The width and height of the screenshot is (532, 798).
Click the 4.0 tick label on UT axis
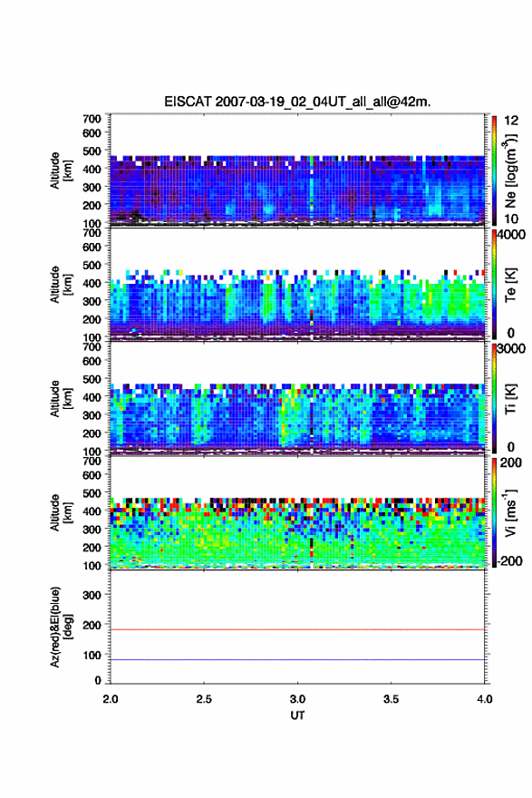484,699
